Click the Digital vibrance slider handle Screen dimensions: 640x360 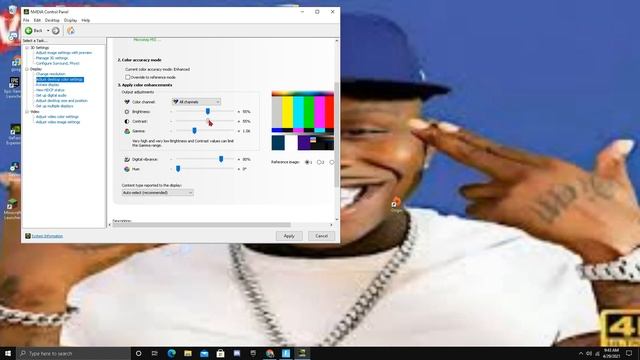221,159
